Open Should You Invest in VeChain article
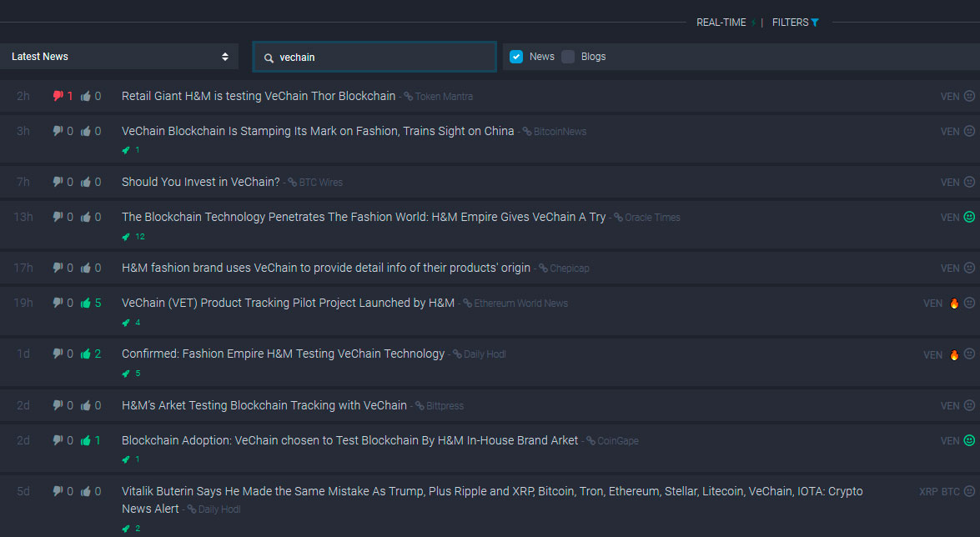The image size is (980, 537). coord(201,181)
